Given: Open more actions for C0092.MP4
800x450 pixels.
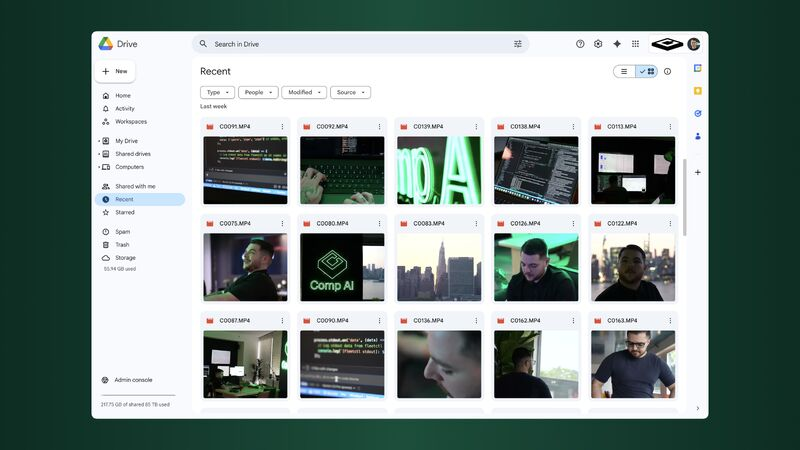Looking at the screenshot, I should pyautogui.click(x=379, y=127).
